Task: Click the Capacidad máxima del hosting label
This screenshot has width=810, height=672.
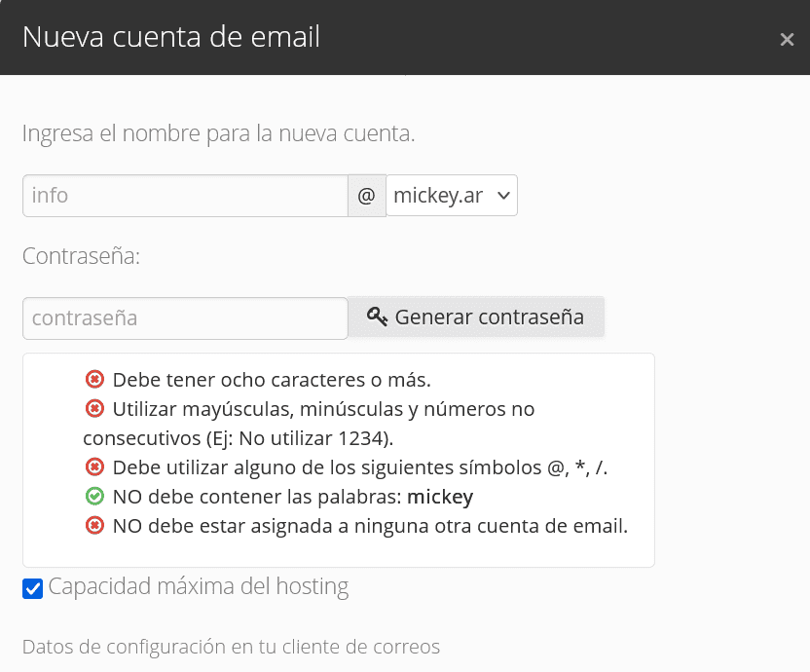Action: click(x=199, y=586)
